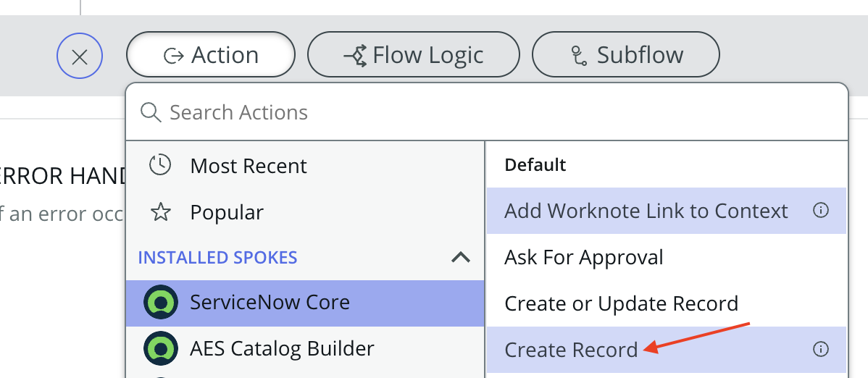Image resolution: width=868 pixels, height=378 pixels.
Task: Select Create or Update Record
Action: click(621, 303)
